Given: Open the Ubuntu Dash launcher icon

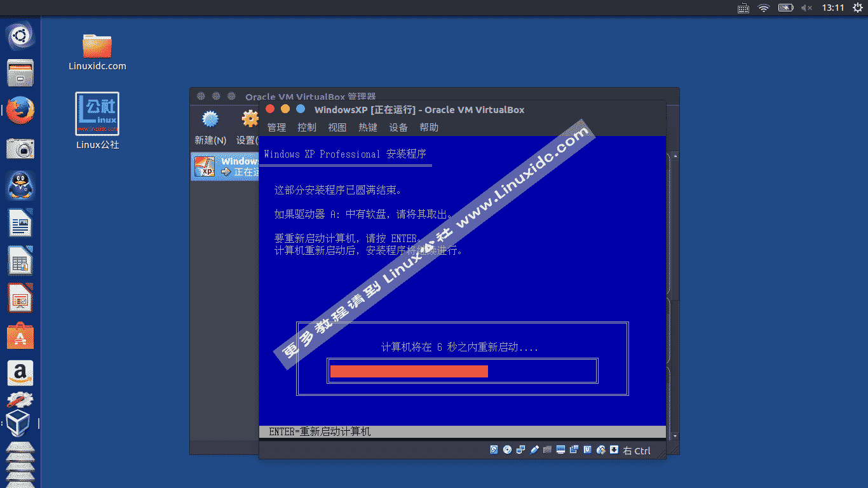Looking at the screenshot, I should [x=20, y=36].
